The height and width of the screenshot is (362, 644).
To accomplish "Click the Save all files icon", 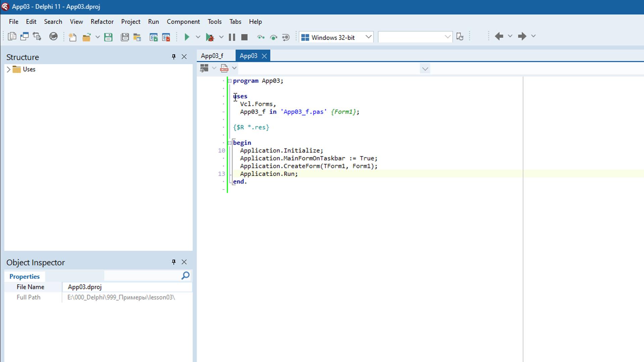I will point(125,37).
